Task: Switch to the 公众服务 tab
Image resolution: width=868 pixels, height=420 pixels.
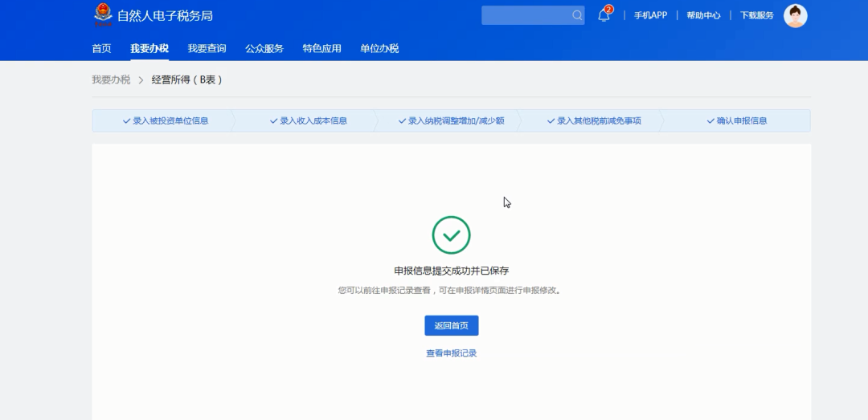Action: (x=264, y=48)
